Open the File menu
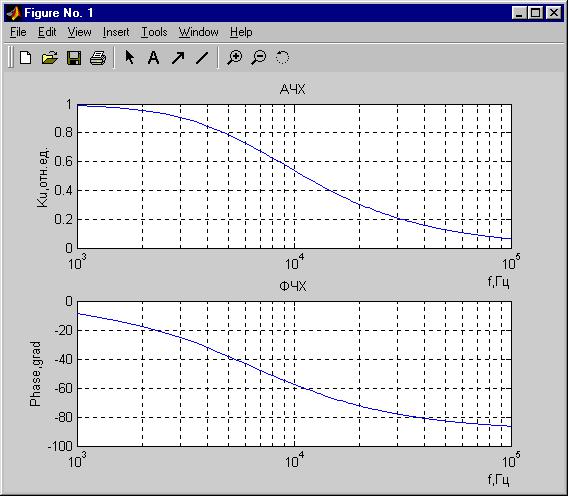 click(x=18, y=32)
